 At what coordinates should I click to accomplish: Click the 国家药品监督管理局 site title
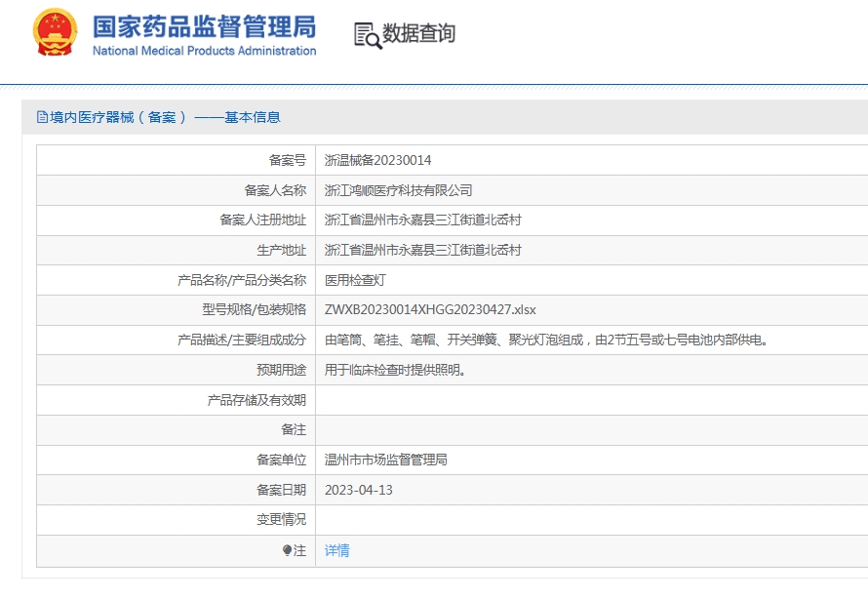pyautogui.click(x=204, y=25)
